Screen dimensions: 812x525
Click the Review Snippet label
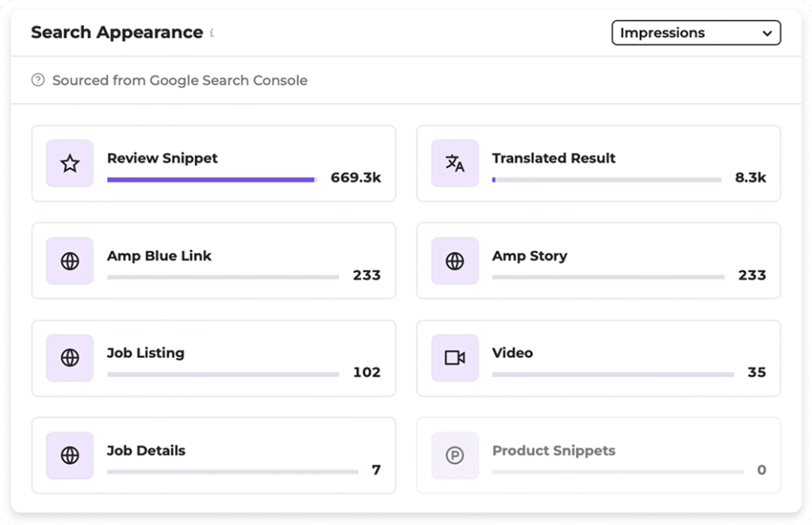163,158
